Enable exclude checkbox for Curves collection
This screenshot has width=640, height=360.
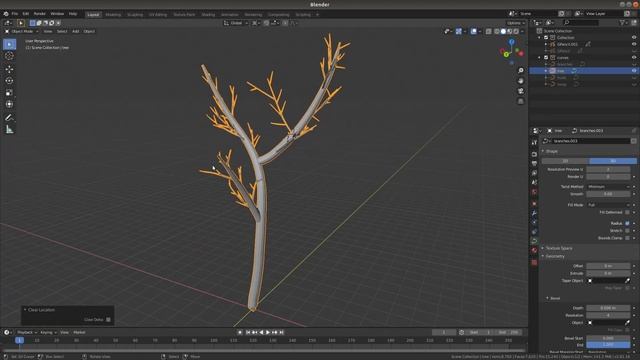[546, 58]
